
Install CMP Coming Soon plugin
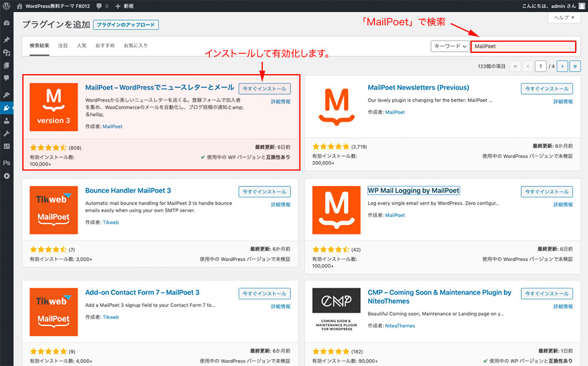coord(547,294)
